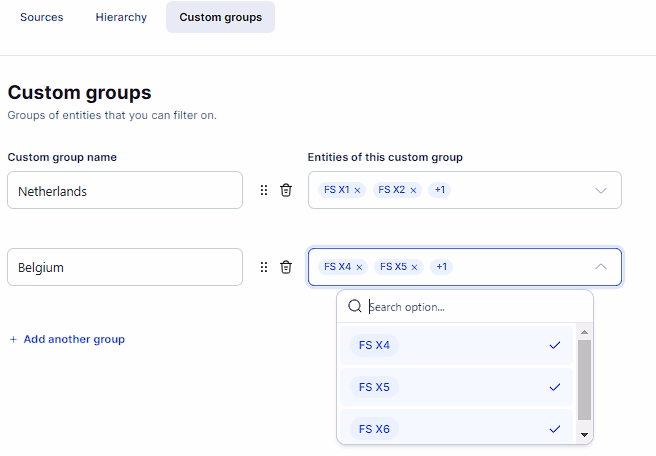Click the dropdown list scrollbar down arrow
Image resolution: width=656 pixels, height=456 pixels.
click(584, 435)
